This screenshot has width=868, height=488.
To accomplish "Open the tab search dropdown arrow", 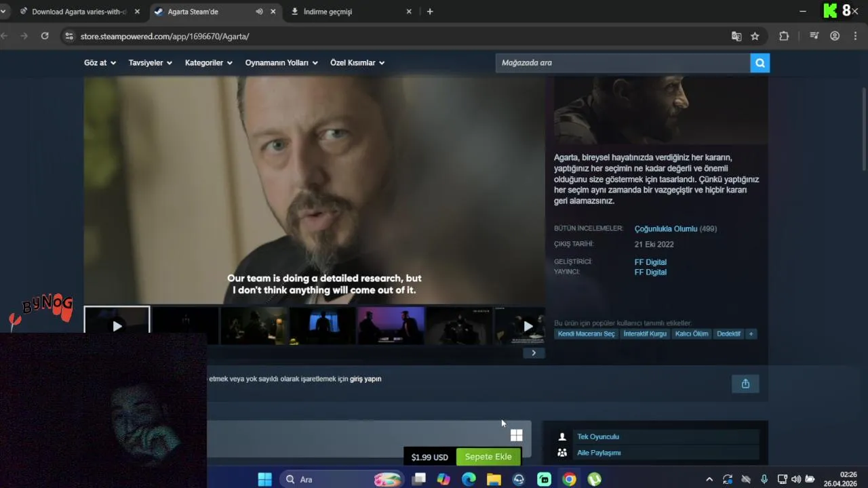I will [3, 12].
